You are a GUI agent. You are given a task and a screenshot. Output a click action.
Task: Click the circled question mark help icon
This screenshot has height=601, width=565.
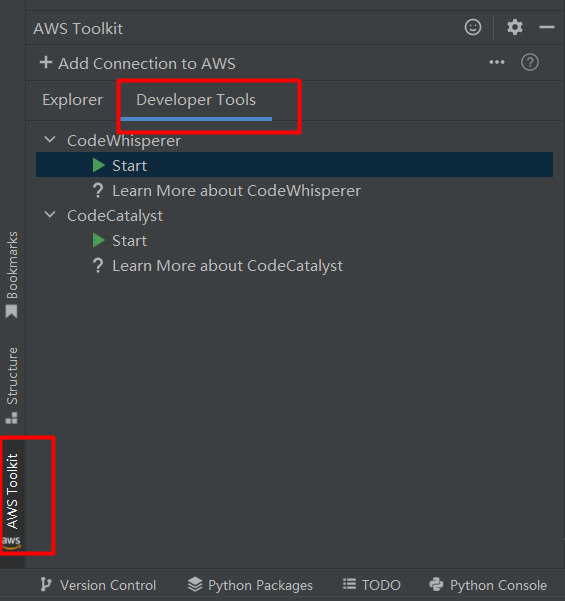pos(530,62)
